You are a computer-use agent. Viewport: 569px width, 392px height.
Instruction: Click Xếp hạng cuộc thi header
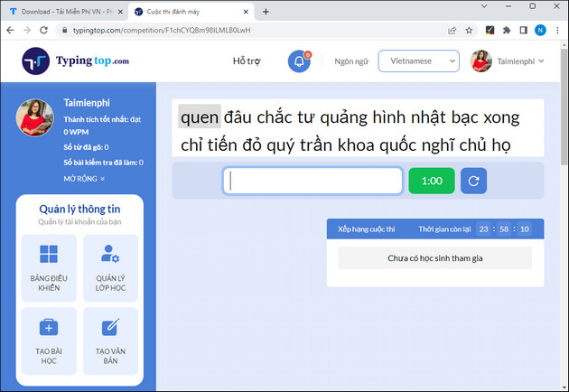tap(366, 229)
